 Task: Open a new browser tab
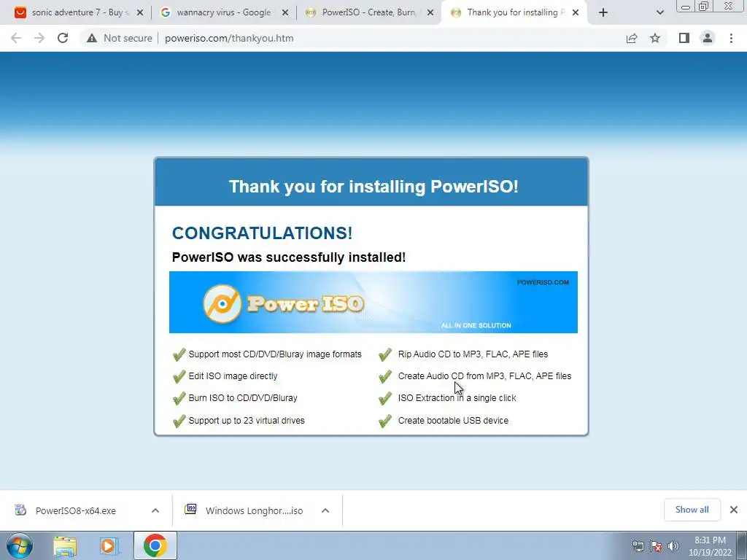coord(603,13)
